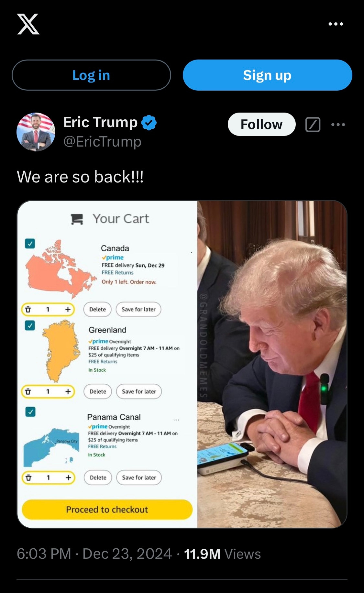Toggle the Canada item checkbox

click(30, 244)
